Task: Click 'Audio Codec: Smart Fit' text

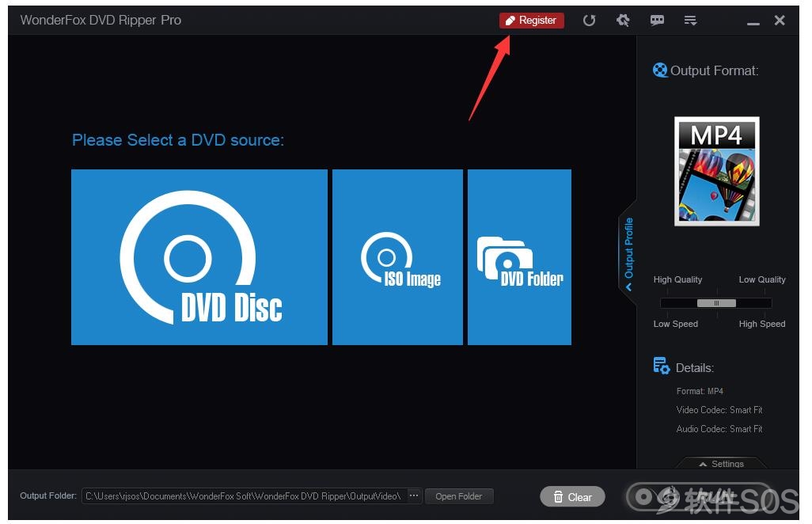Action: [x=719, y=429]
